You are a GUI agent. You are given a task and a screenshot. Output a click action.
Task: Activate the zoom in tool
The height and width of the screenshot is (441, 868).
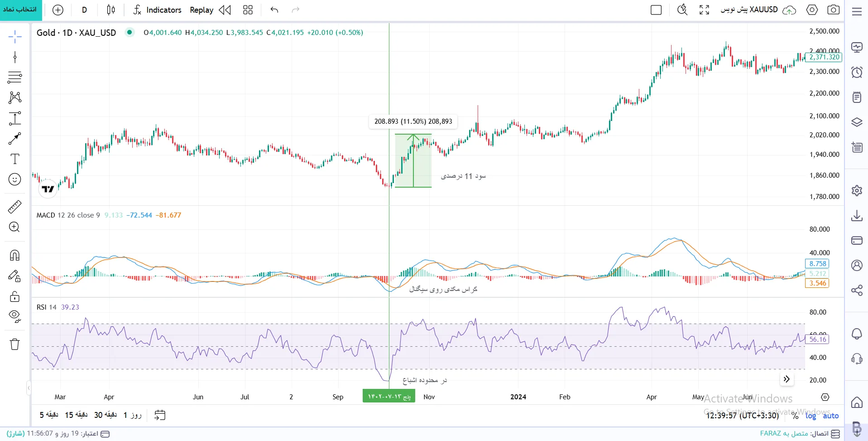pos(14,227)
